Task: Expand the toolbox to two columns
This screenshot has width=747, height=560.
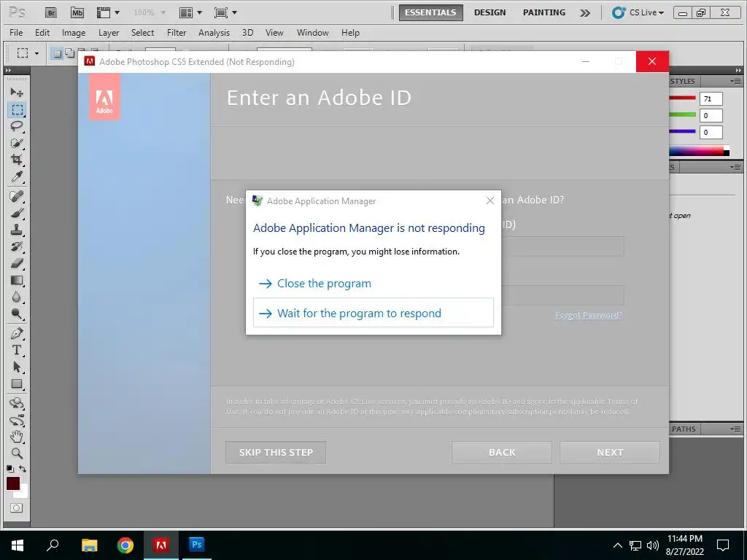Action: (8, 71)
